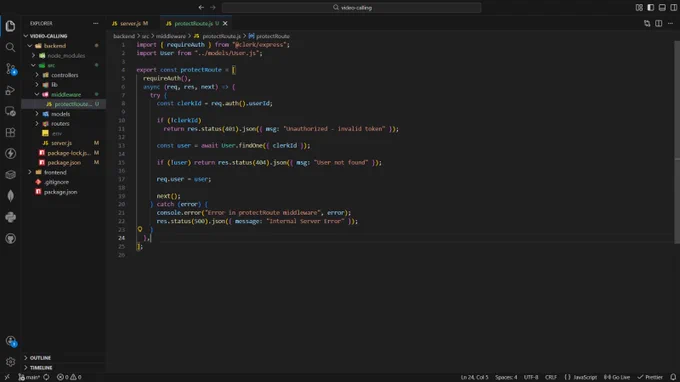The height and width of the screenshot is (382, 680).
Task: Click Ln 24, Col 5 cursor position
Action: click(474, 377)
